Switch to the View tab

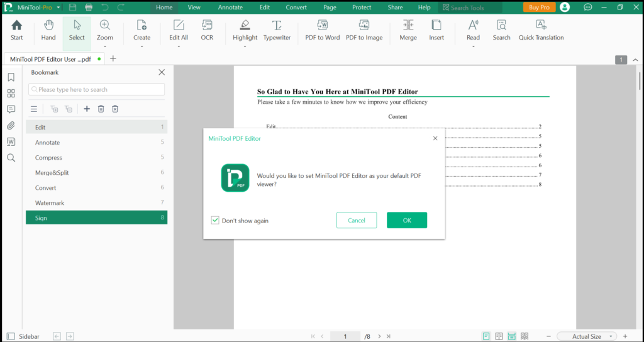tap(194, 8)
